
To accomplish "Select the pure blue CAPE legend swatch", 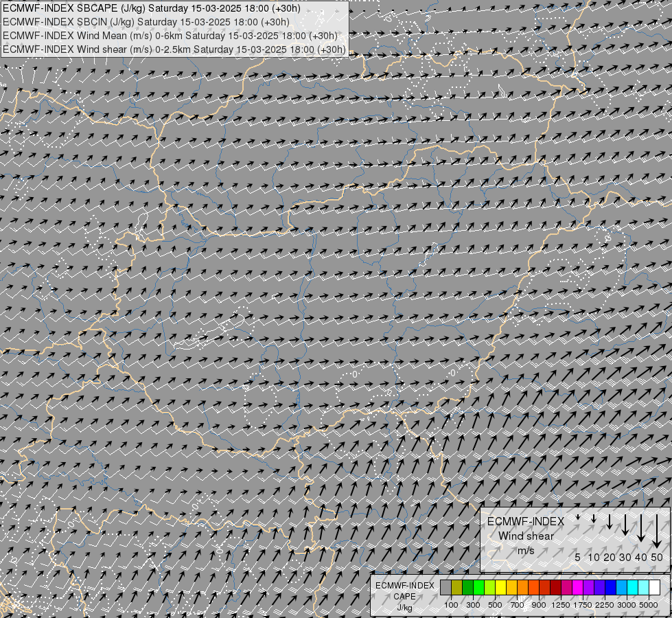I will 610,587.
